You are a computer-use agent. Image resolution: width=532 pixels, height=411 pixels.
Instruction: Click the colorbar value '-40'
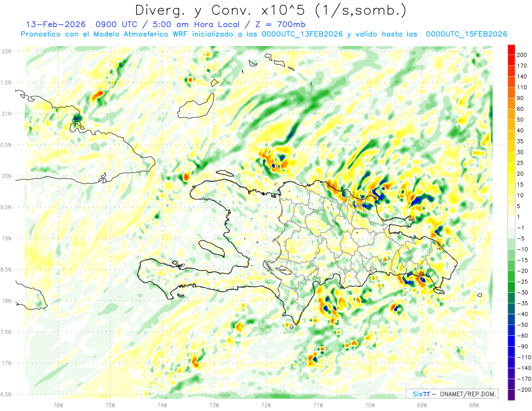[524, 314]
